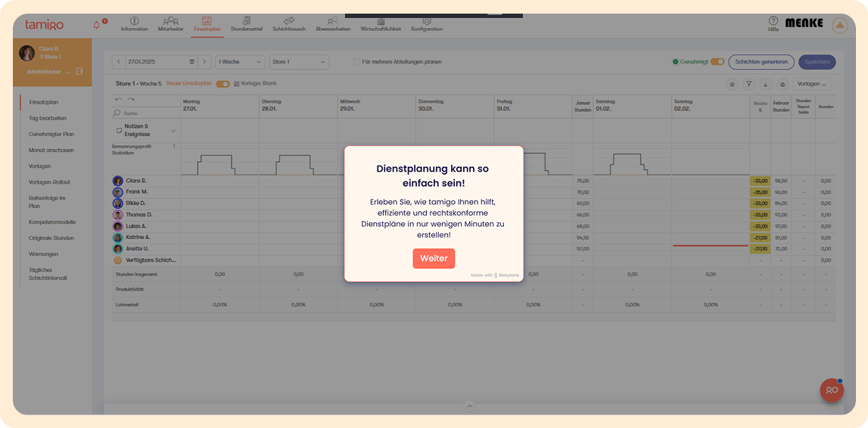Screen dimensions: 868x428
Task: Click the undo arrow icon
Action: [x=119, y=99]
